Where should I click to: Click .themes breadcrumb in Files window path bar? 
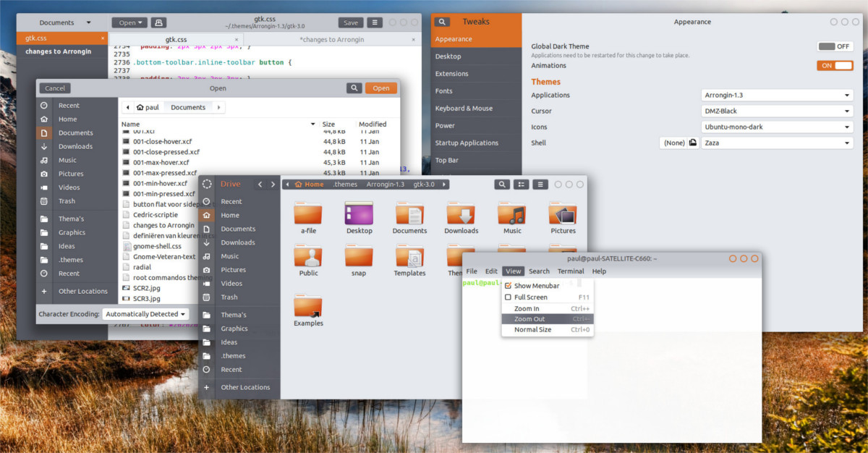coord(345,185)
